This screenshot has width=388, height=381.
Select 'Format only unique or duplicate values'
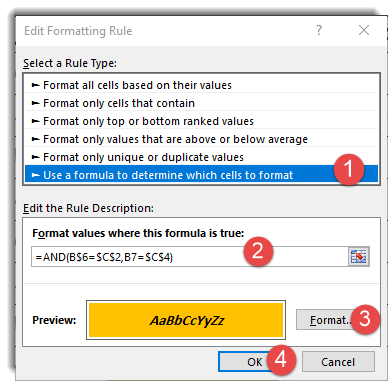point(202,157)
